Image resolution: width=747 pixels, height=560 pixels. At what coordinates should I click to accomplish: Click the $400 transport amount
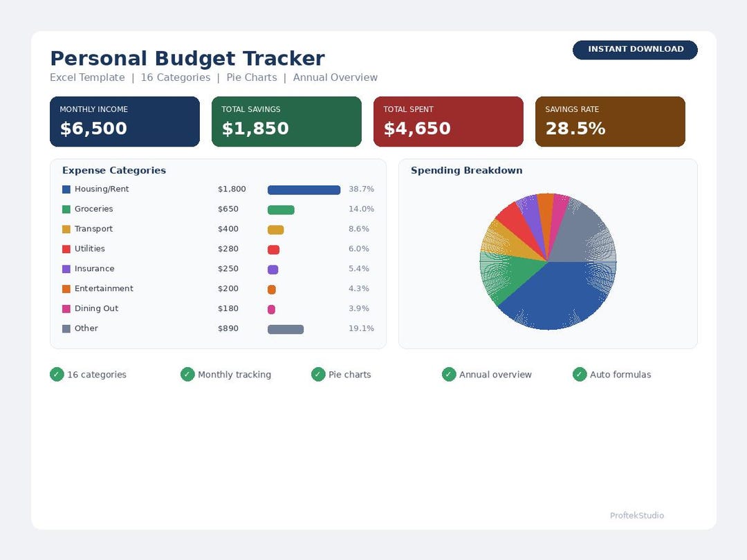coord(228,229)
